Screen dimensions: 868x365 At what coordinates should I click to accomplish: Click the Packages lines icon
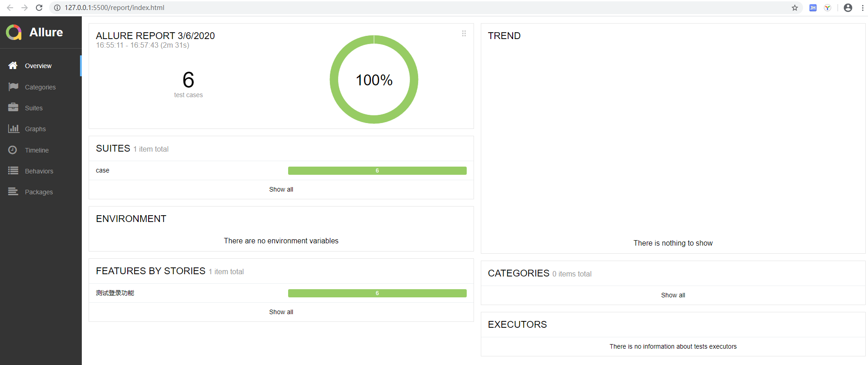(13, 192)
